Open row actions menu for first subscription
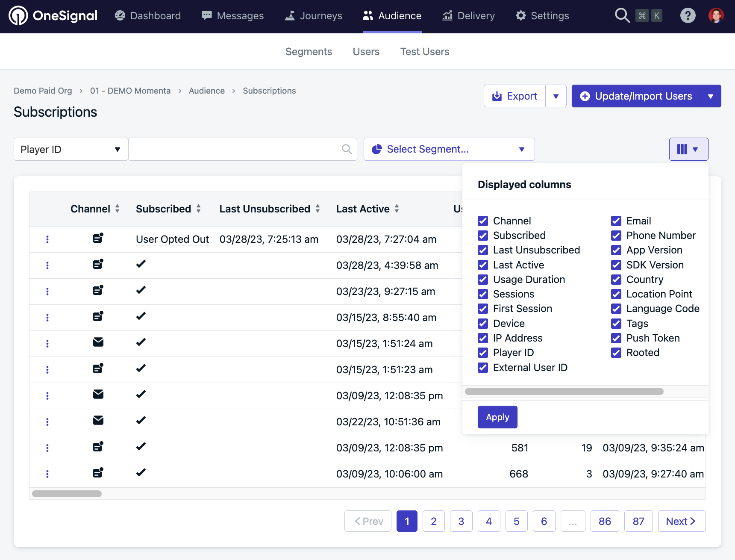735x560 pixels. (47, 239)
